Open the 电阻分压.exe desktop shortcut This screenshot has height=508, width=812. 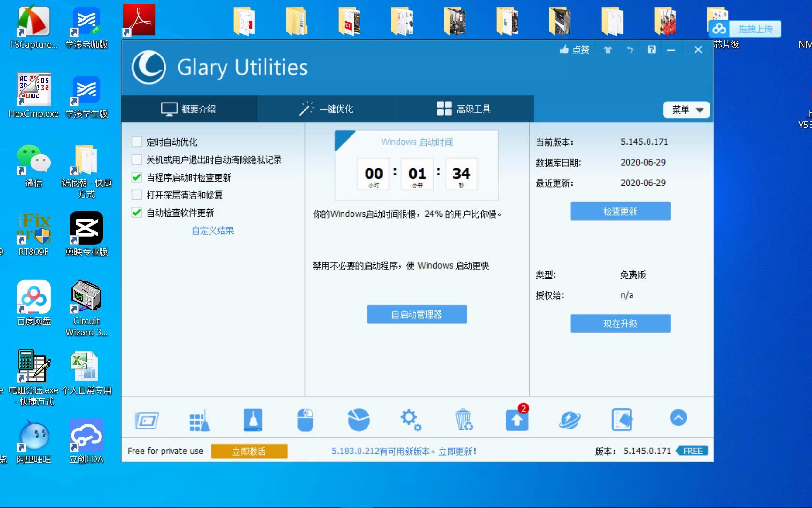(x=33, y=378)
